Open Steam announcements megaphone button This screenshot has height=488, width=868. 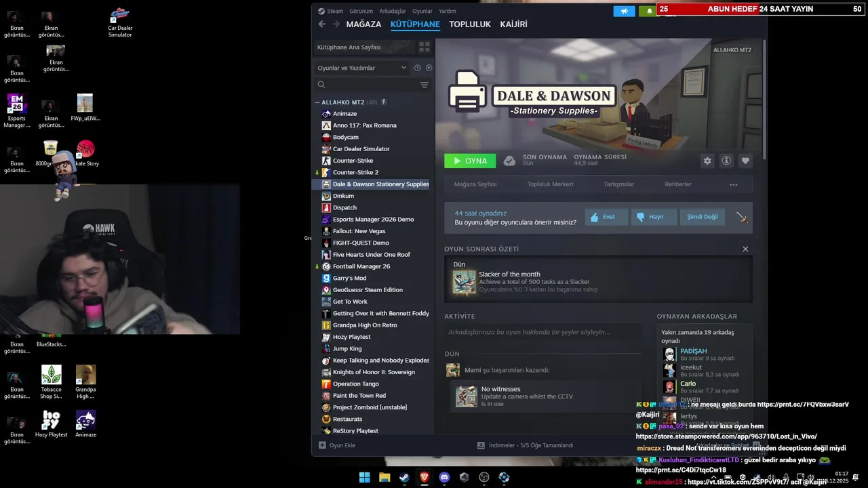tap(625, 11)
